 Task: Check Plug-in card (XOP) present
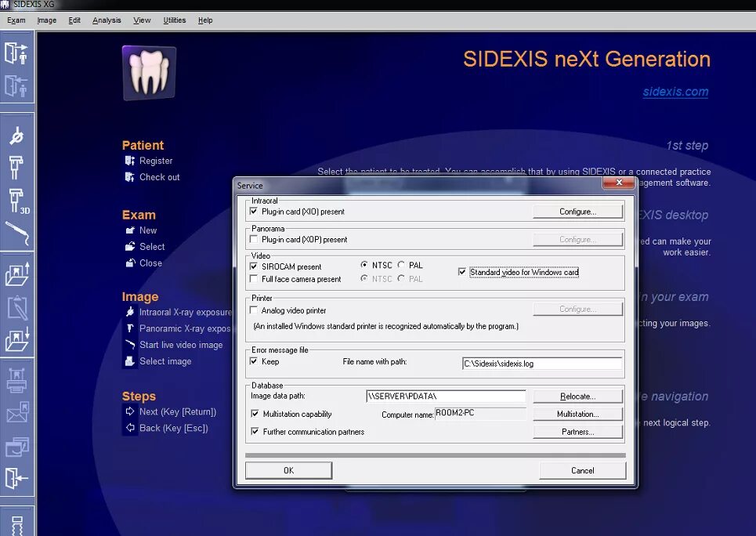254,239
